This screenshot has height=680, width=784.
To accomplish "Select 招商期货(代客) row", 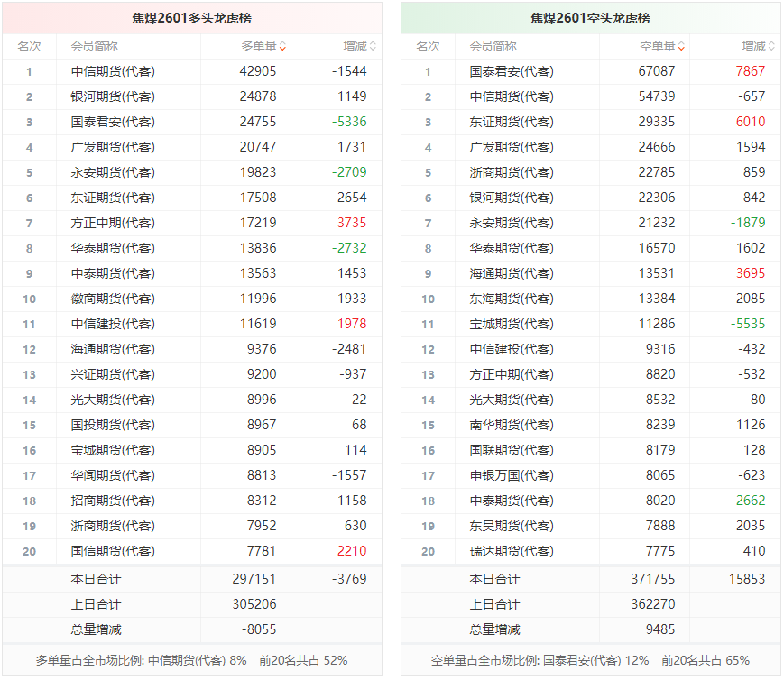I will (192, 501).
